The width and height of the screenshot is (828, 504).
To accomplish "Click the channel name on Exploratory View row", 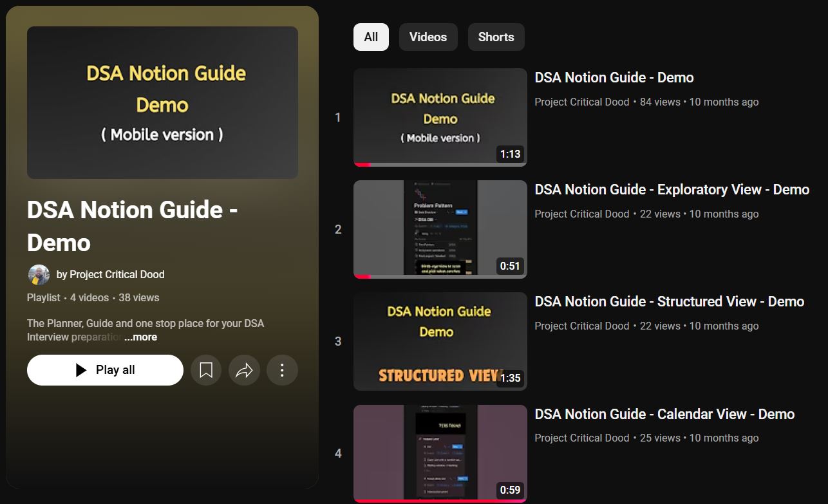I will coord(582,214).
